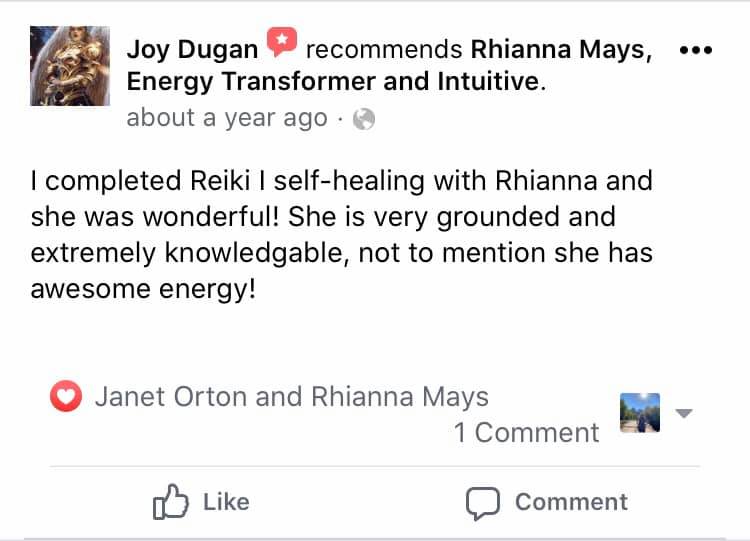Click the Joy Dugan name link
The image size is (750, 541).
(x=192, y=49)
